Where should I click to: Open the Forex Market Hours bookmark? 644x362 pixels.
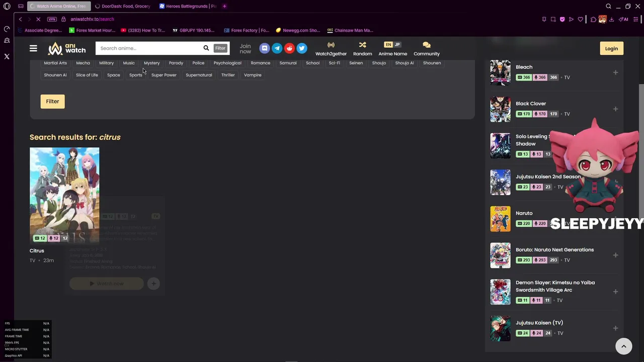point(93,30)
